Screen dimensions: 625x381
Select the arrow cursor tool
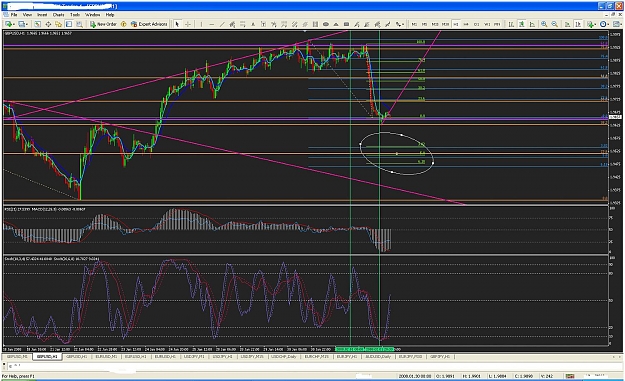point(177,24)
